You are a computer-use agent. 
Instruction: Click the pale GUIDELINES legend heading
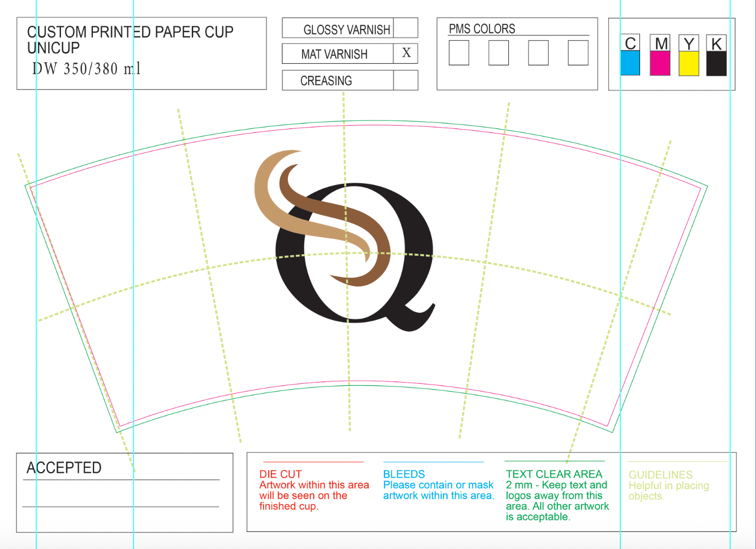660,475
